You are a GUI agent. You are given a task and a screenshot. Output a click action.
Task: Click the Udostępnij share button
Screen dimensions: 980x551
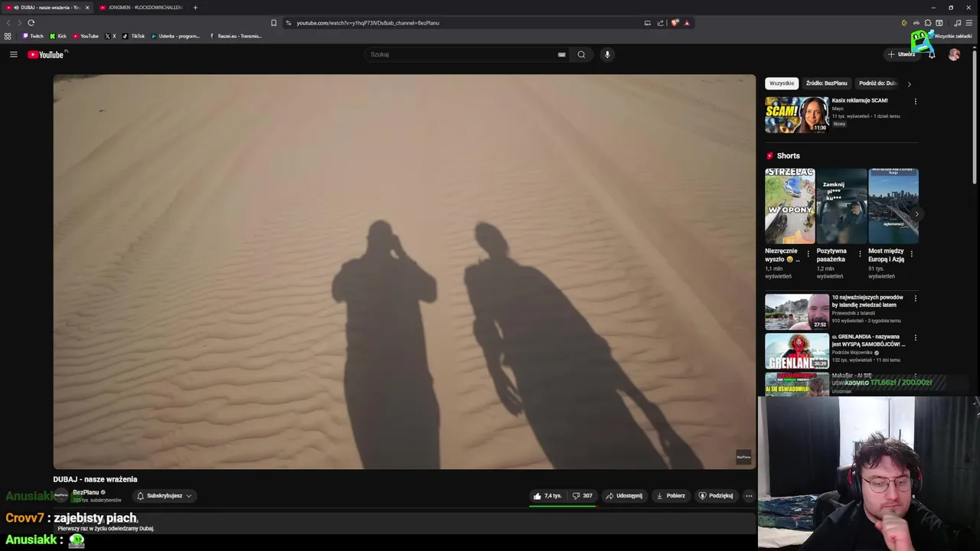pyautogui.click(x=624, y=496)
